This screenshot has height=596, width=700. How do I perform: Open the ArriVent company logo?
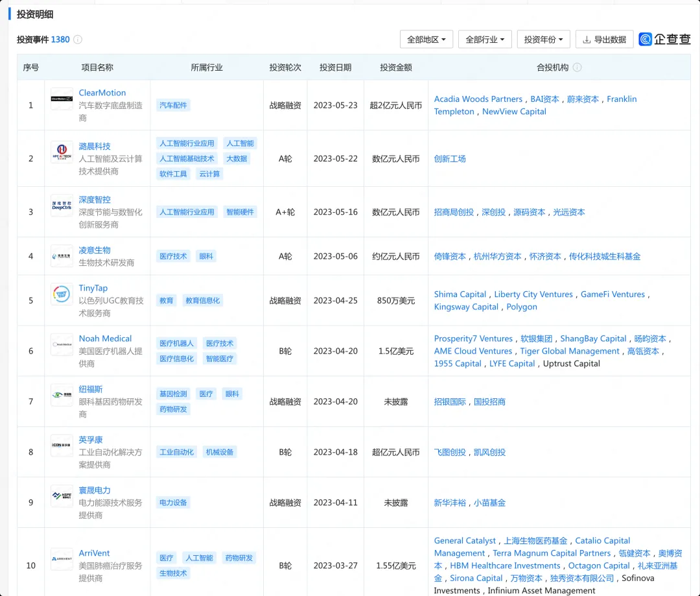(62, 559)
